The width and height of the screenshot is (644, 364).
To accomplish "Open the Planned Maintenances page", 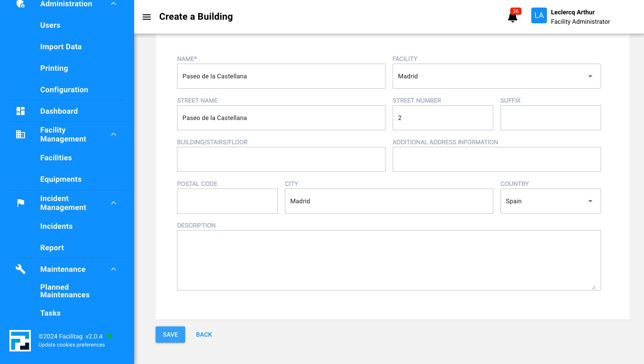I will [x=65, y=291].
